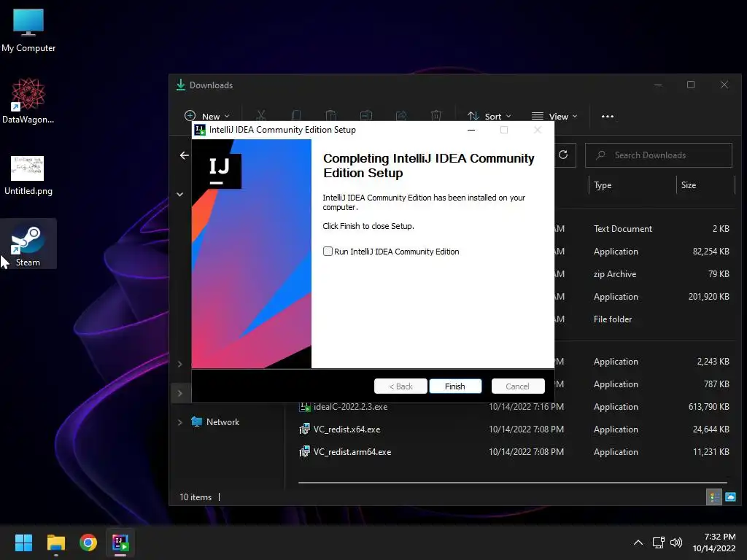Click the 613,790 KB size cell
Screen dimensions: 747x560
[x=708, y=407]
